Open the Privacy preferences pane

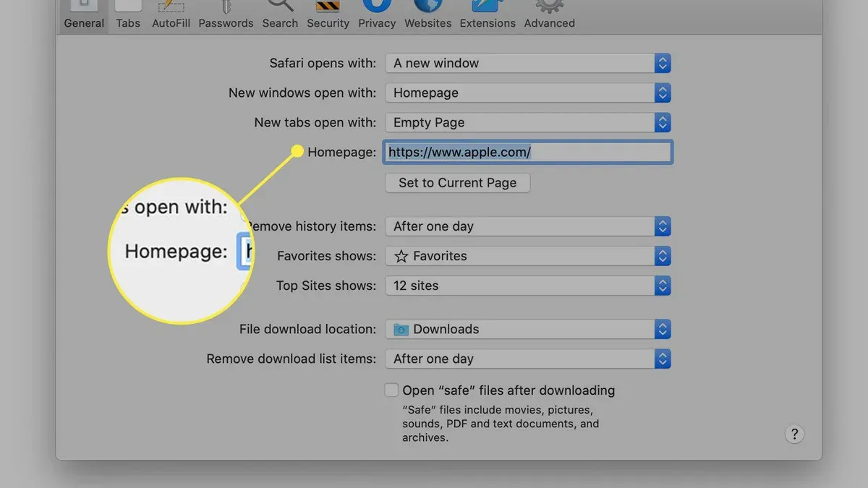click(377, 15)
